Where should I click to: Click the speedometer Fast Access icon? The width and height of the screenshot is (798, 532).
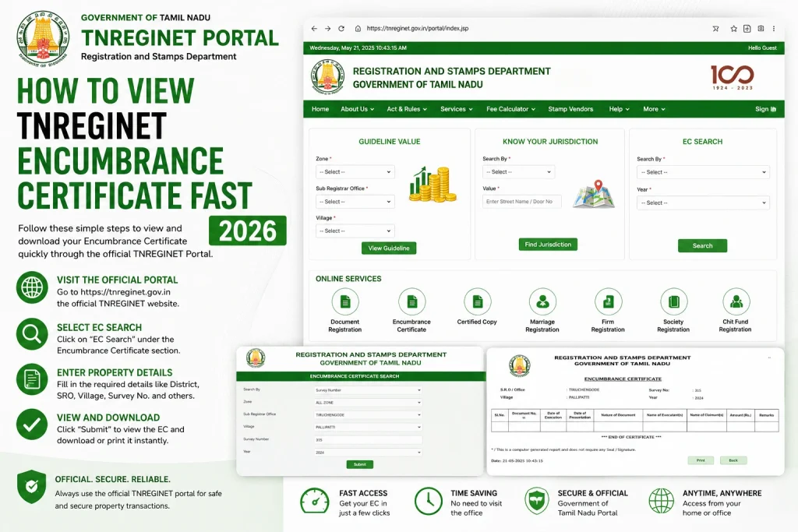[x=315, y=502]
